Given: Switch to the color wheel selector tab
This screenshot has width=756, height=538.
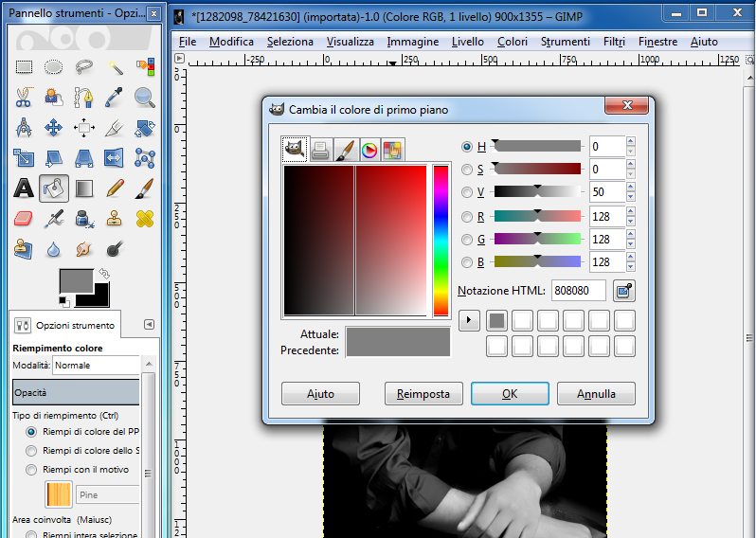Looking at the screenshot, I should click(369, 149).
